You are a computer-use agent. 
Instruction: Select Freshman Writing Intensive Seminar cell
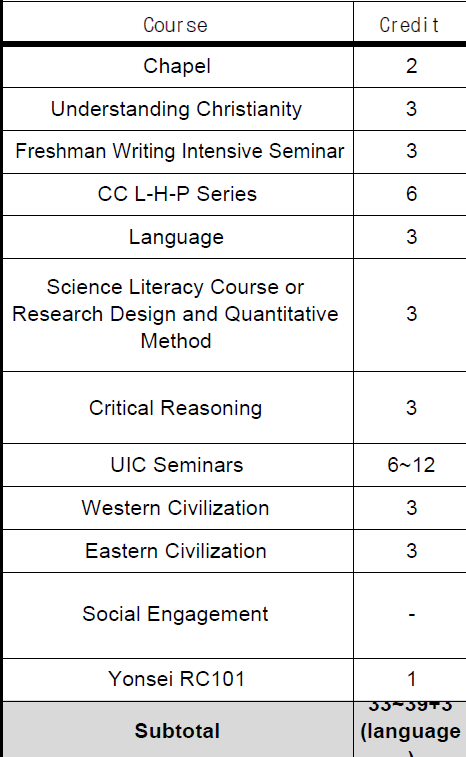(x=178, y=152)
